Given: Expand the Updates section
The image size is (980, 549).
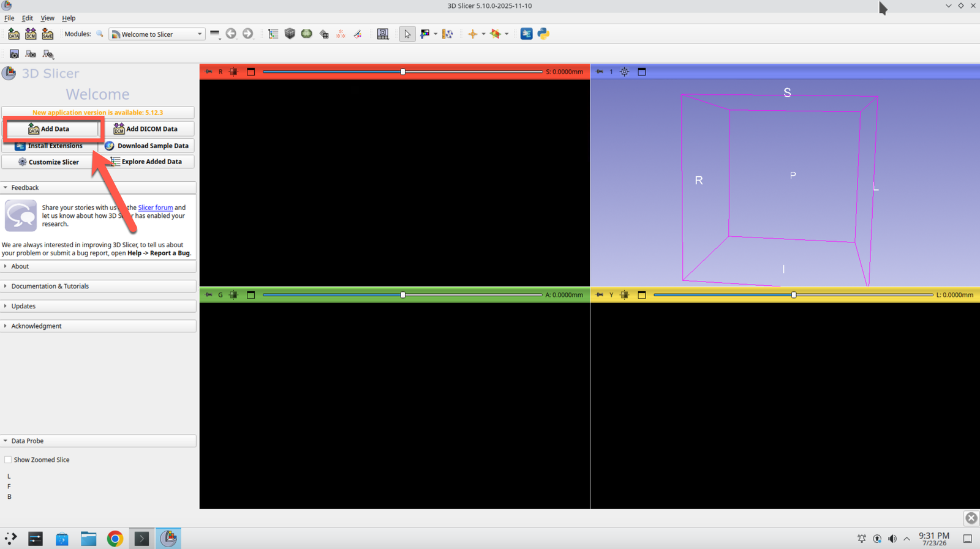Looking at the screenshot, I should coord(98,306).
